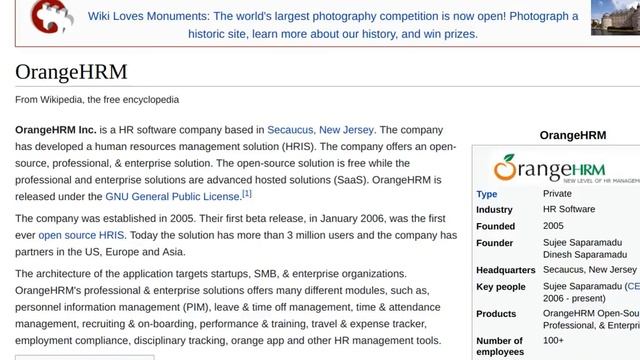Image resolution: width=640 pixels, height=360 pixels.
Task: Jump to citation reference [1]
Action: tap(247, 193)
